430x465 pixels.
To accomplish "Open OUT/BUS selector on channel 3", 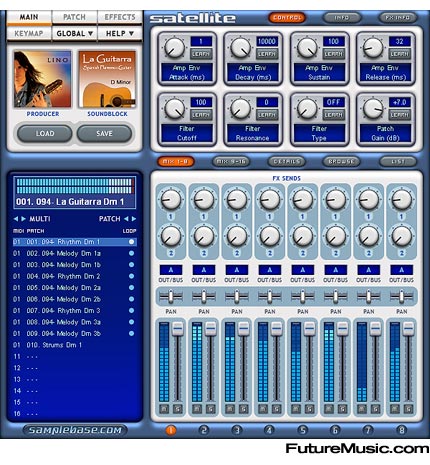I will [237, 270].
